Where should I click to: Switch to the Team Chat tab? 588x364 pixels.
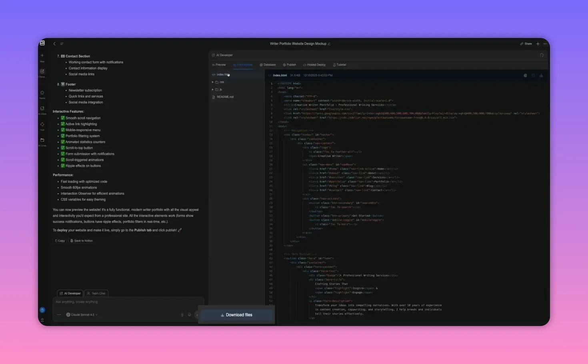(96, 293)
